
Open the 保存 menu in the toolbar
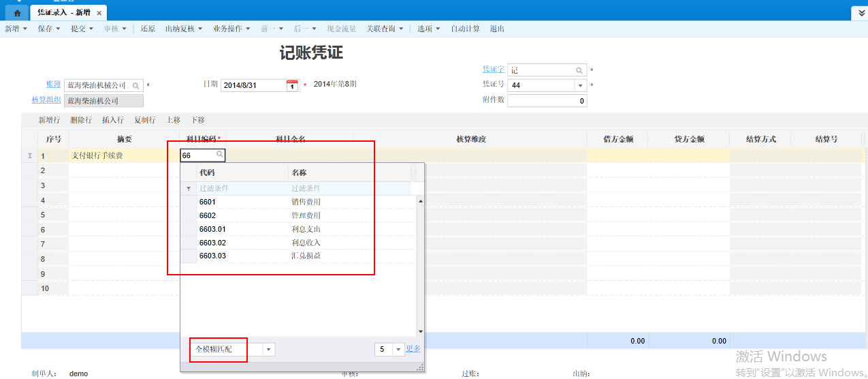pos(49,29)
